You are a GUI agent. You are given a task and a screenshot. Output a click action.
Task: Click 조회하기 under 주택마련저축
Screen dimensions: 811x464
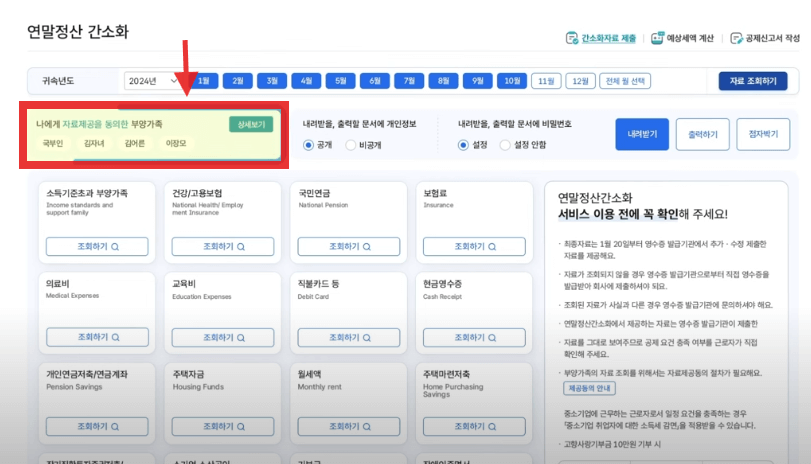(x=474, y=427)
